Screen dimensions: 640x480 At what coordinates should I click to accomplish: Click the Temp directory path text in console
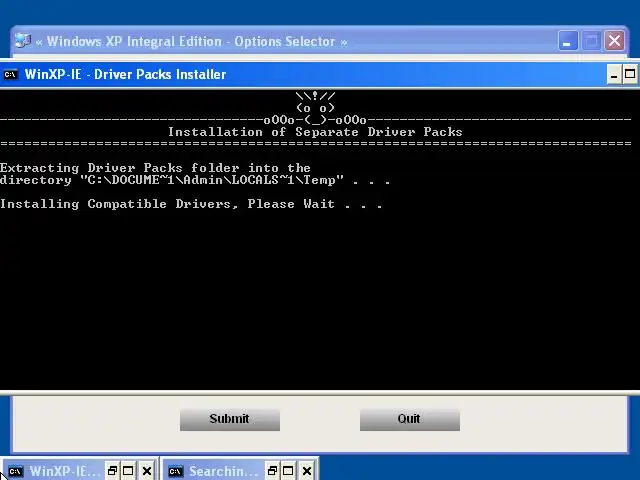[212, 180]
